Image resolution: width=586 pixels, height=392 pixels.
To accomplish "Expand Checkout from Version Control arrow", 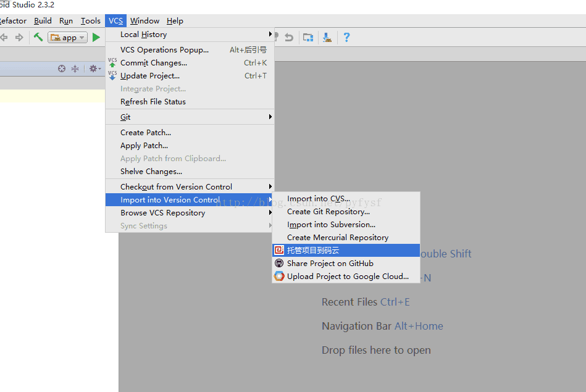I will 270,186.
